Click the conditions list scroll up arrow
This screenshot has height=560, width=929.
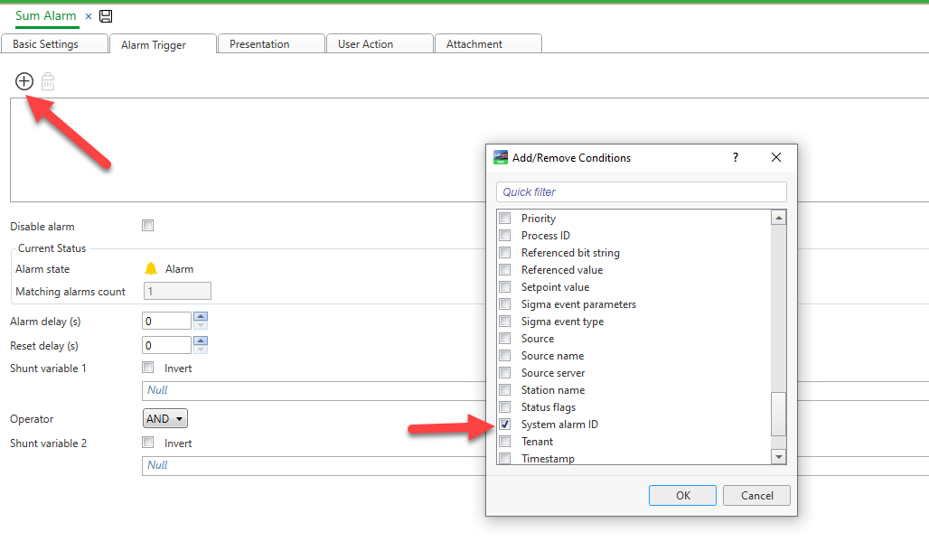coord(778,218)
